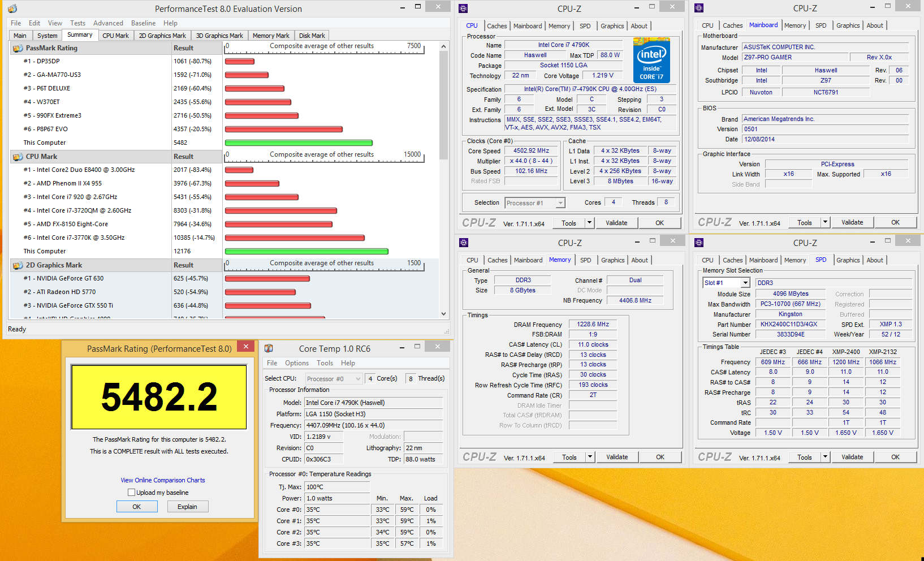Click CPU-Z icon in SPD window title
Image resolution: width=924 pixels, height=561 pixels.
pos(699,243)
